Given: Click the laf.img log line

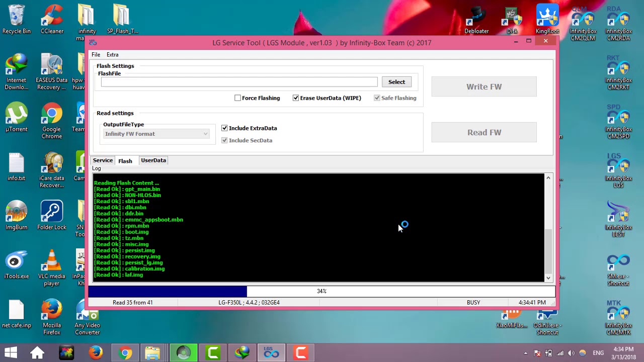Looking at the screenshot, I should tap(119, 275).
